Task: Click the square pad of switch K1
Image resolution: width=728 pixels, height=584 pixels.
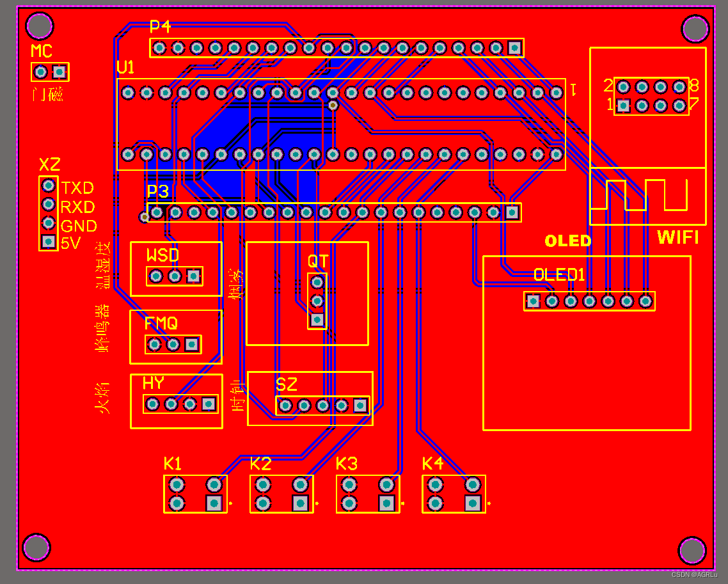Action: click(x=214, y=503)
